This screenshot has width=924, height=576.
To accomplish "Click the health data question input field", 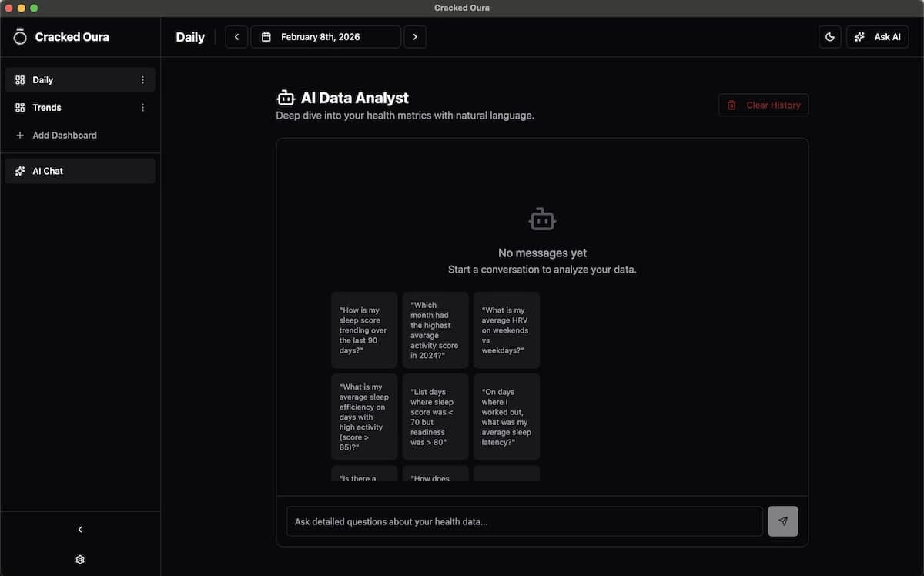I will pyautogui.click(x=524, y=521).
